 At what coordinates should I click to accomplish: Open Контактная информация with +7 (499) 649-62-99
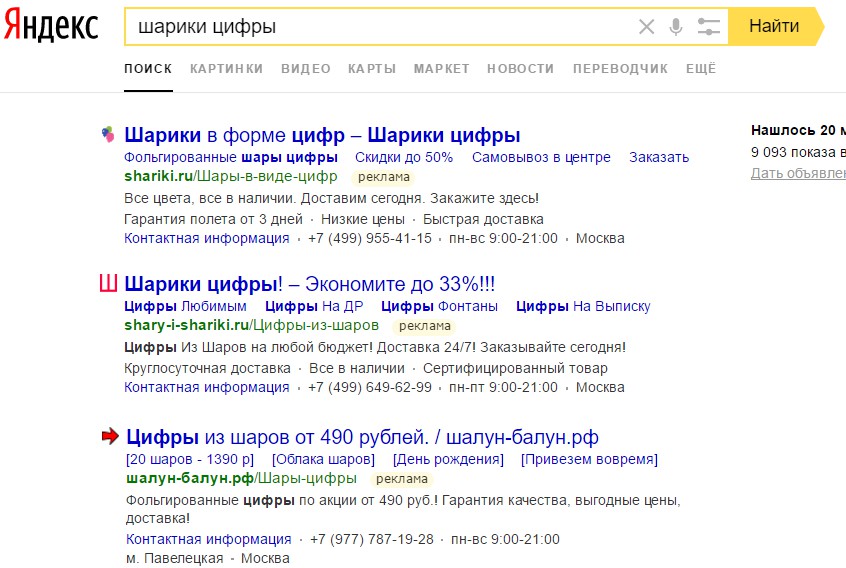[207, 387]
